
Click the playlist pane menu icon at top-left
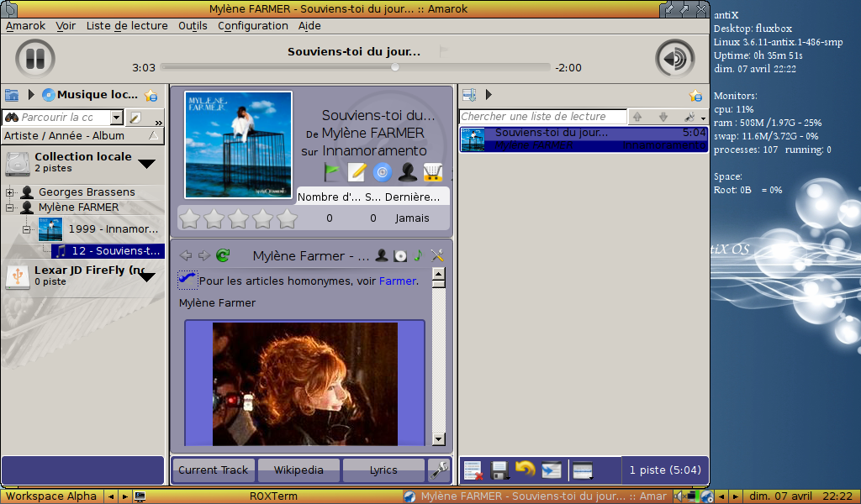(469, 95)
